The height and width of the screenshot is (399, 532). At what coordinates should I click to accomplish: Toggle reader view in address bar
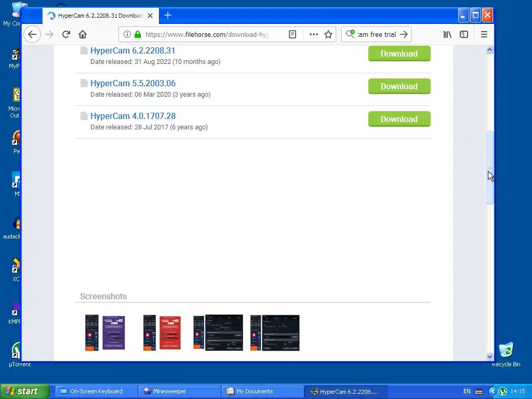[292, 34]
